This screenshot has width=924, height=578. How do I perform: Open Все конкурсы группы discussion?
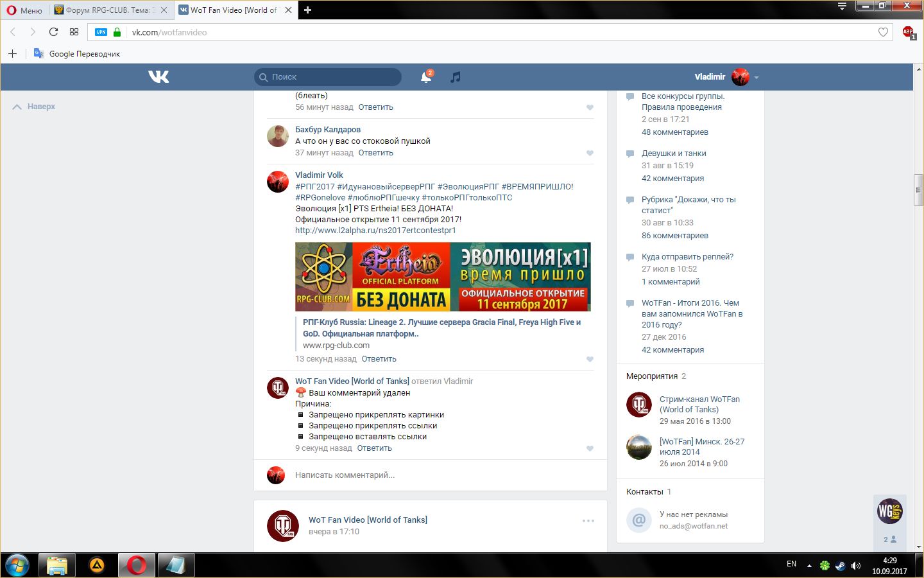coord(683,101)
